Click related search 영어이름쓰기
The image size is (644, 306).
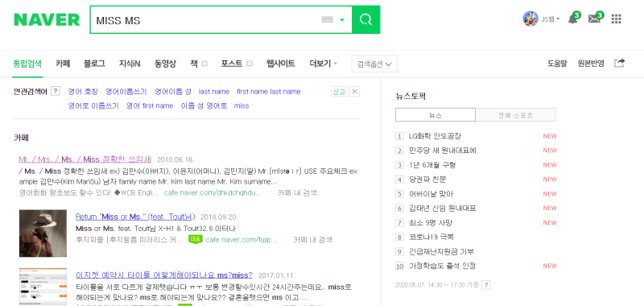126,92
